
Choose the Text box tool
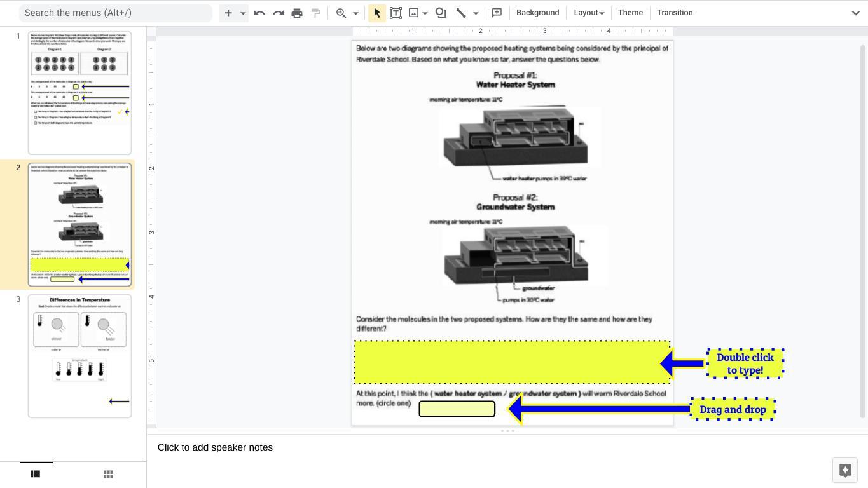pyautogui.click(x=396, y=13)
